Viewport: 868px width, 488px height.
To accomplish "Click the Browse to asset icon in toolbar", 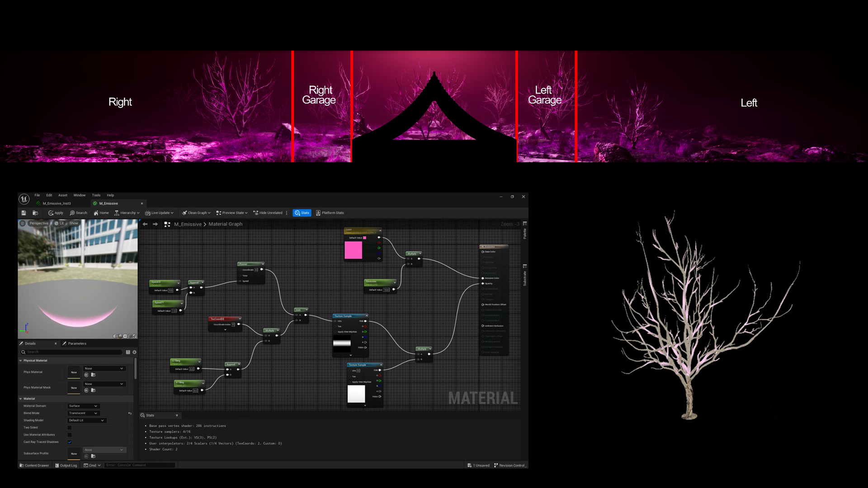I will [x=35, y=213].
